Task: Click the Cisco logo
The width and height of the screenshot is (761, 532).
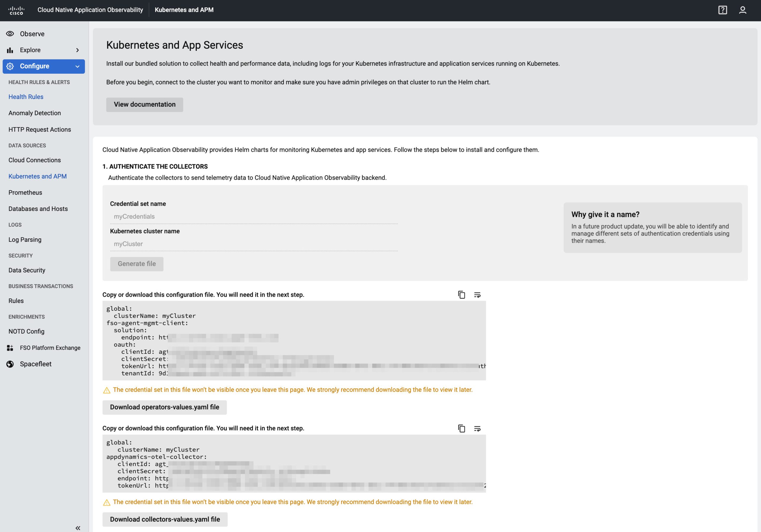Action: pos(16,10)
